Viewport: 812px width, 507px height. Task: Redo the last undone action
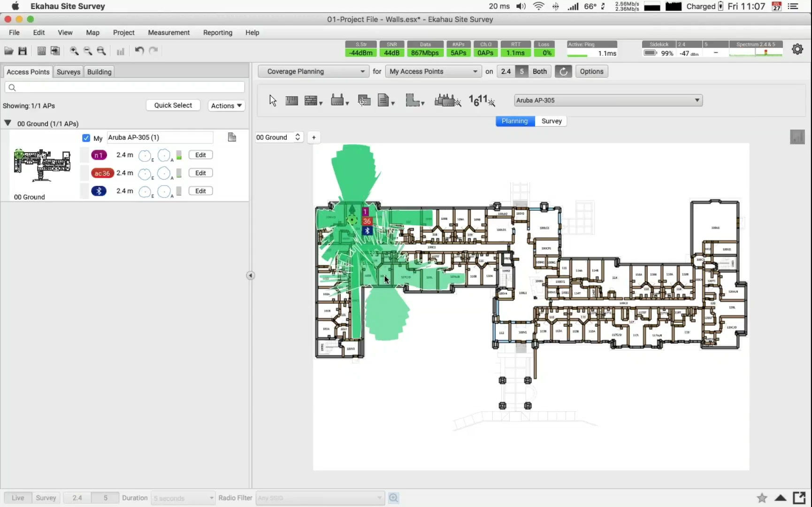(x=153, y=50)
